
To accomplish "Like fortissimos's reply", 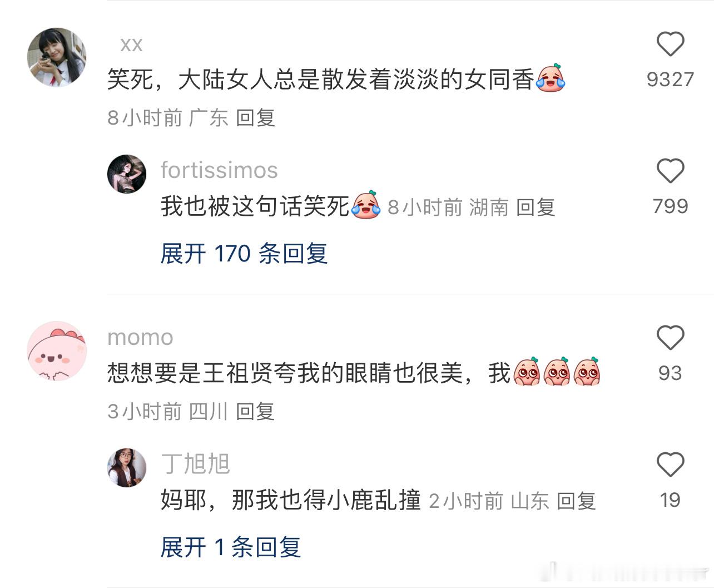I will (x=670, y=171).
